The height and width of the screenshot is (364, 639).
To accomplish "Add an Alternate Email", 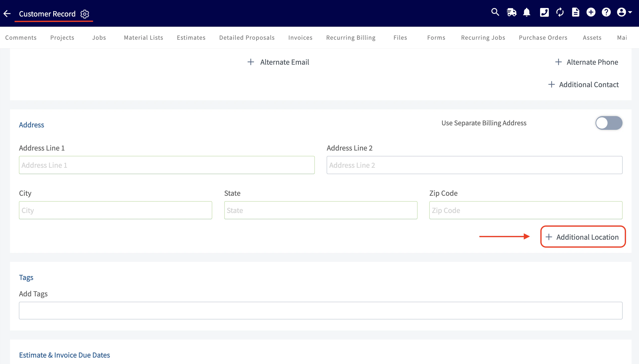I will pos(278,62).
